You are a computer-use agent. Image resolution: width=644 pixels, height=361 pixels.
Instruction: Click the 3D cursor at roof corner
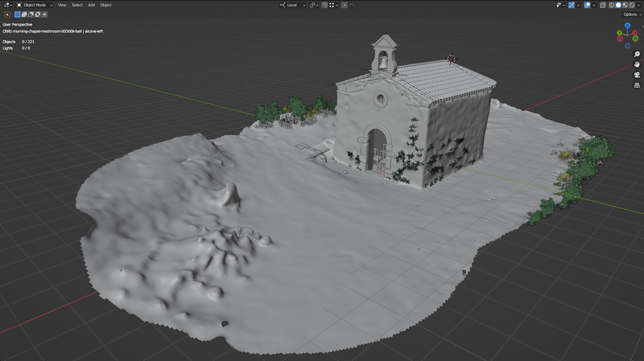click(x=451, y=59)
